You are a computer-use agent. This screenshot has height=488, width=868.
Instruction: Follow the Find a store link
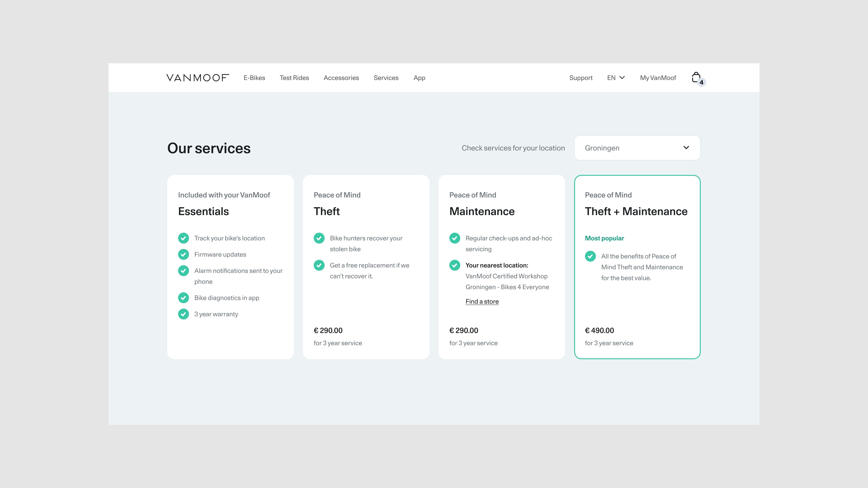pyautogui.click(x=482, y=301)
